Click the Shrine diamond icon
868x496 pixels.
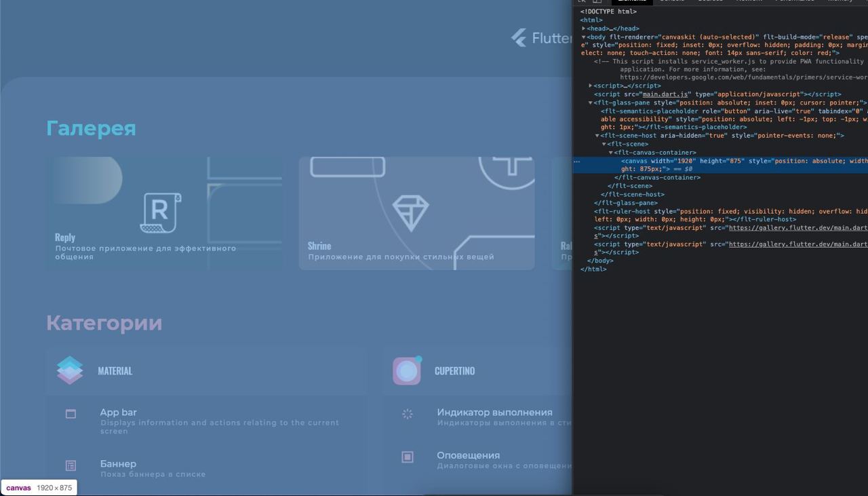411,212
